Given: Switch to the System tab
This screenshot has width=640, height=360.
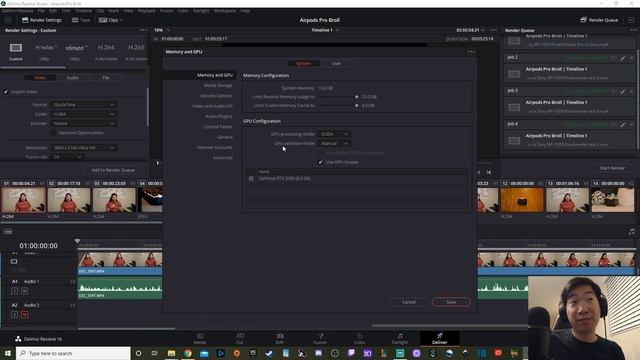Looking at the screenshot, I should 304,63.
